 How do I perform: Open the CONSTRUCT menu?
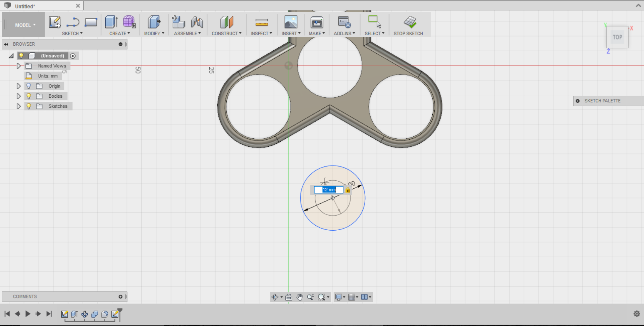coord(226,34)
